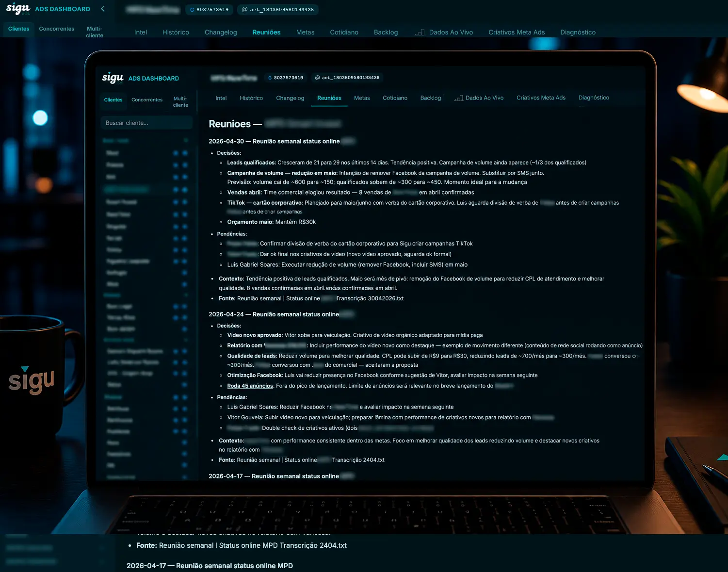Screen dimensions: 728x572
Task: Click the sigu ads logo in top header
Action: tap(18, 9)
